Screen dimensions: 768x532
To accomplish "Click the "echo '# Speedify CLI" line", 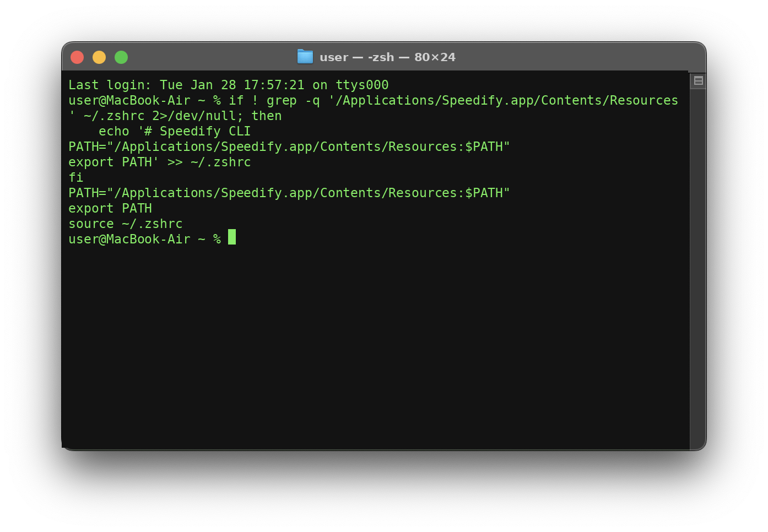I will 175,131.
